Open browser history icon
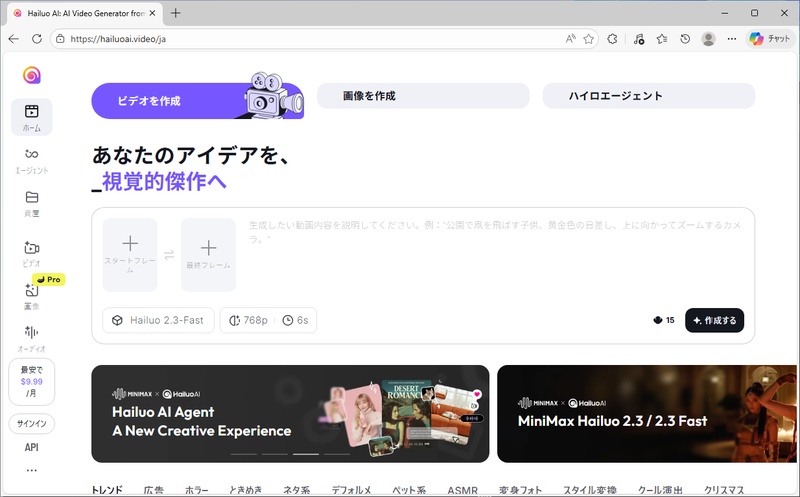The image size is (800, 497). 685,39
